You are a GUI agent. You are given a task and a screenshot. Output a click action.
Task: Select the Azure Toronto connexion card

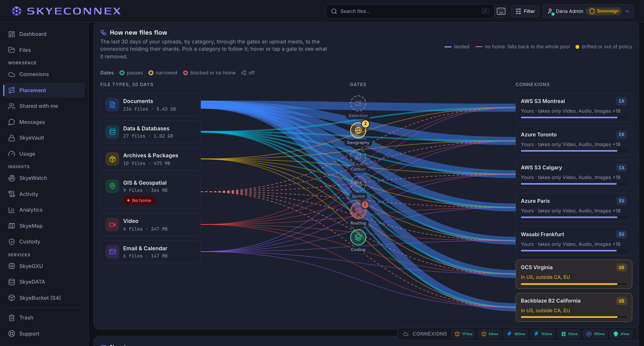pyautogui.click(x=574, y=141)
